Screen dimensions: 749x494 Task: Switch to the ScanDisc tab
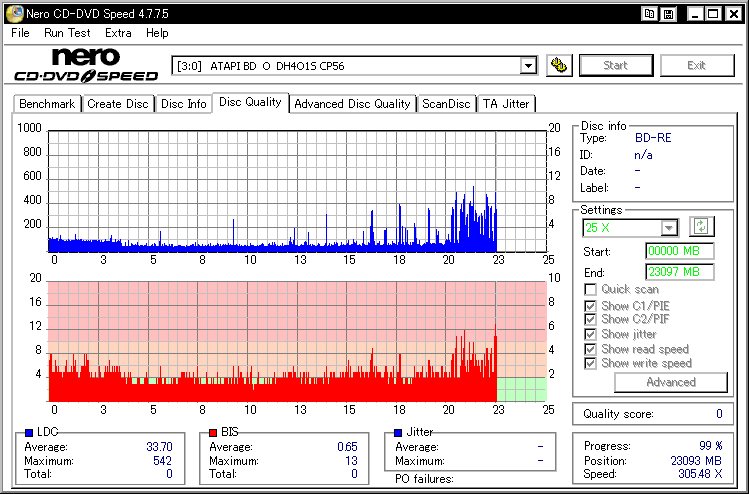pyautogui.click(x=446, y=104)
